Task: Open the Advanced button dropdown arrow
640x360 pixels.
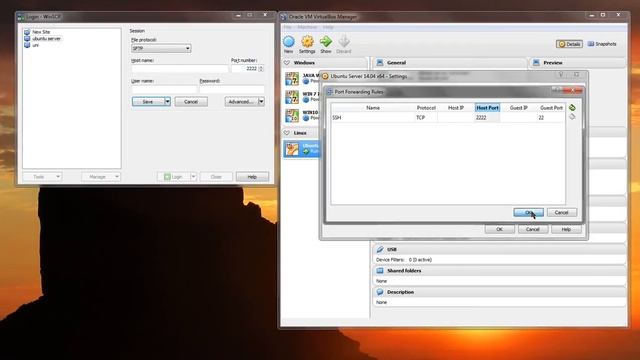Action: pos(261,101)
